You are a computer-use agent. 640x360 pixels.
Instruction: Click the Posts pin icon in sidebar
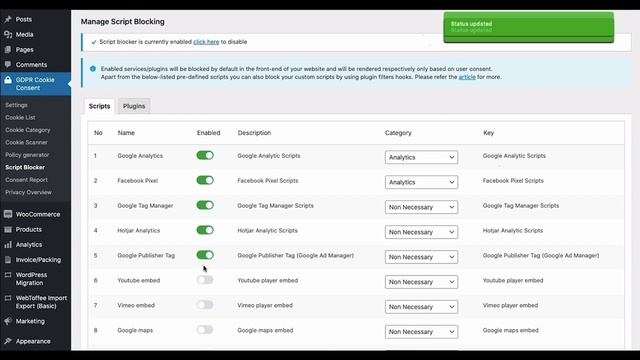(8, 19)
